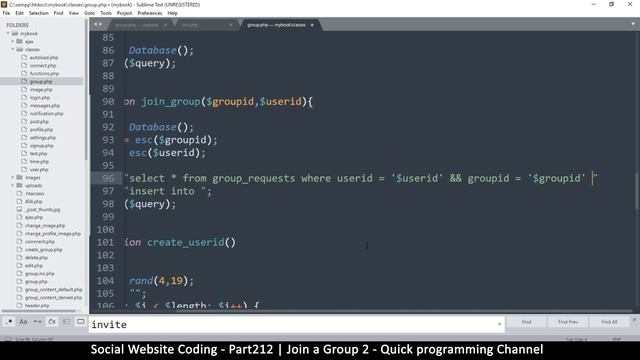Open group_content_denied.php in the sidebar
Screen dimensions: 640x360
[x=53, y=298]
